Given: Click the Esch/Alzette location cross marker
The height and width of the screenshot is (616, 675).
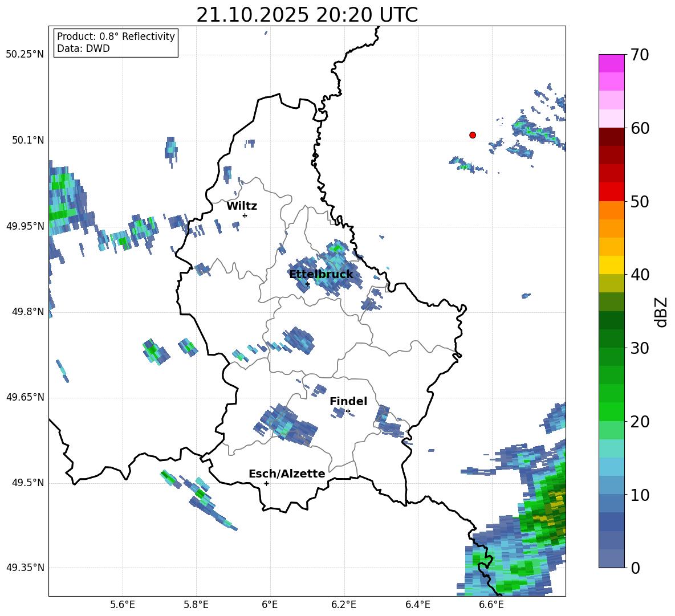Looking at the screenshot, I should [266, 483].
